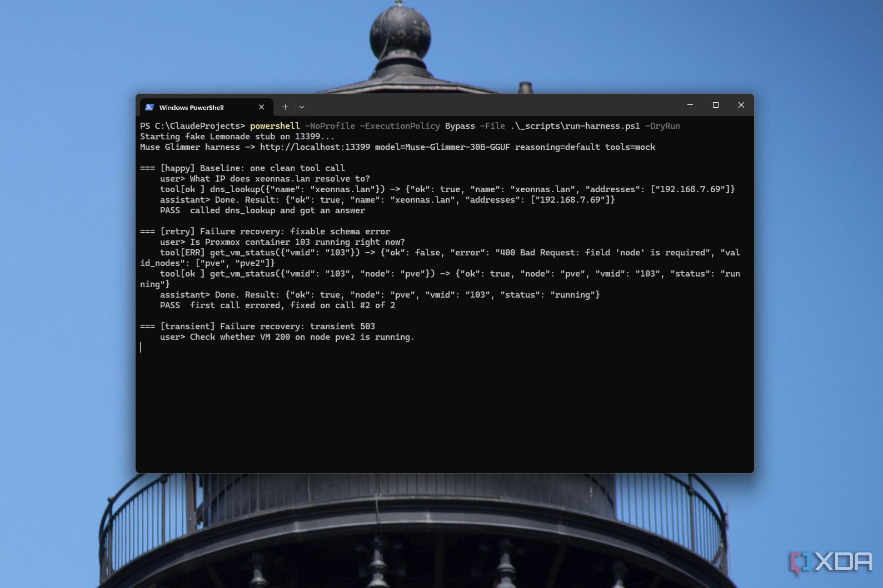This screenshot has width=883, height=588.
Task: Click 'Is Proxmox container 103 running right now?'
Action: tap(297, 242)
